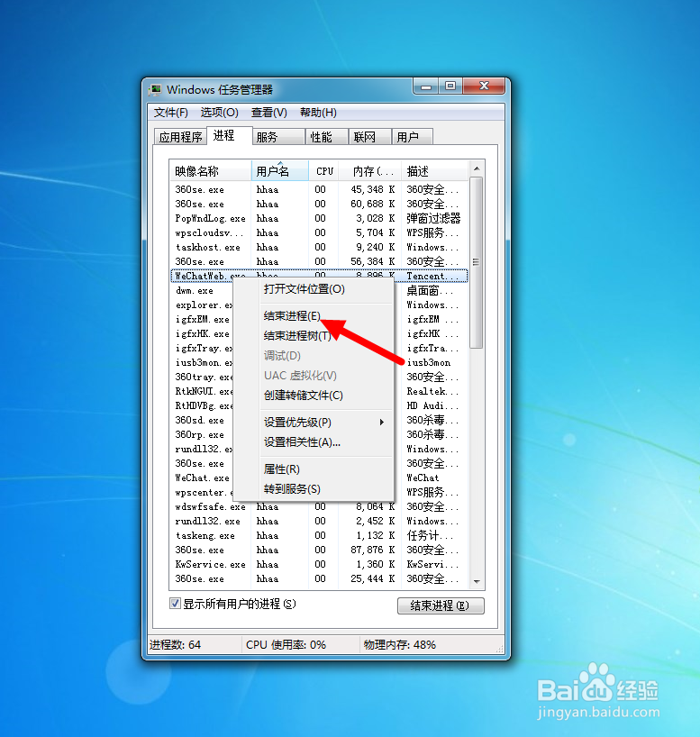This screenshot has height=737, width=700.
Task: Sort by 用户名 column header
Action: point(279,171)
